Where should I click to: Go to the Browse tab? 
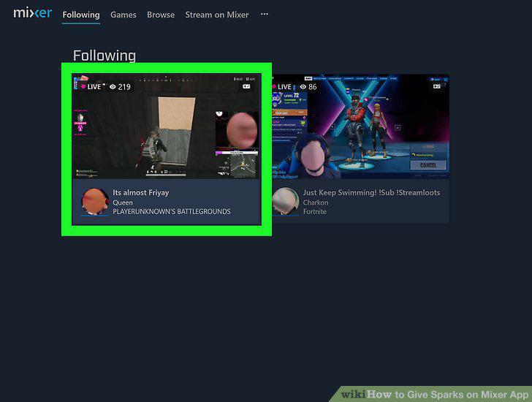click(161, 15)
